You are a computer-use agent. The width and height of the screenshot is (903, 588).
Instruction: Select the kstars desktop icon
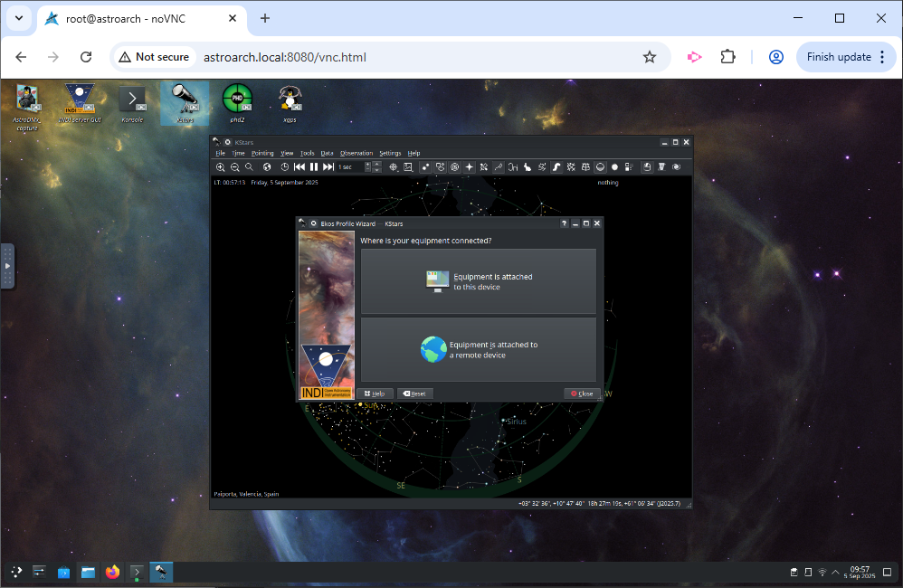pos(185,104)
